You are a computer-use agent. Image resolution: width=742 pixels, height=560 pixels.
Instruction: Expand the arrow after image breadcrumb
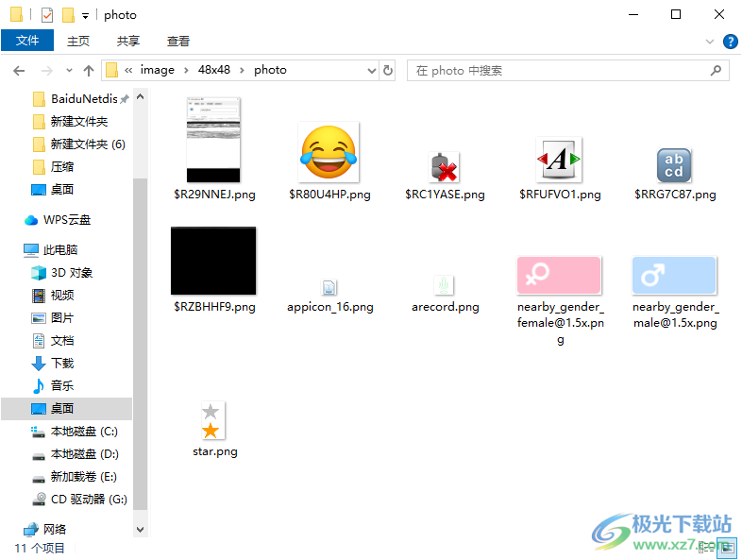click(187, 71)
